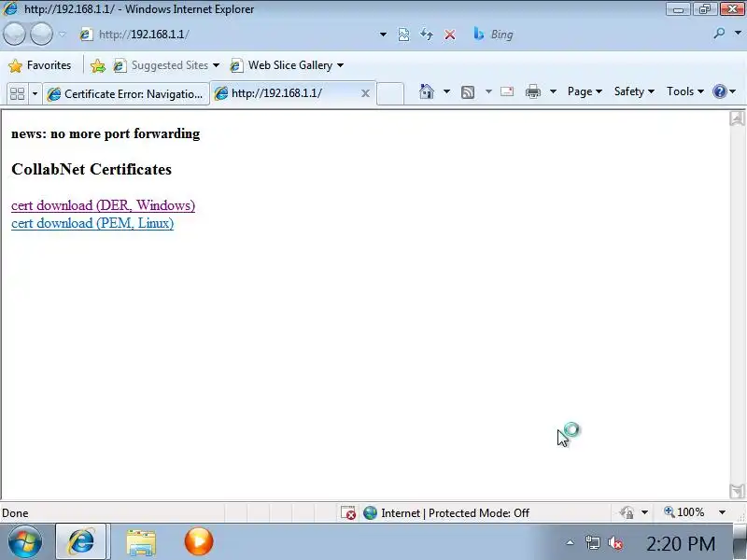Open the Favorites star button
Image resolution: width=747 pixels, height=560 pixels.
pos(40,65)
